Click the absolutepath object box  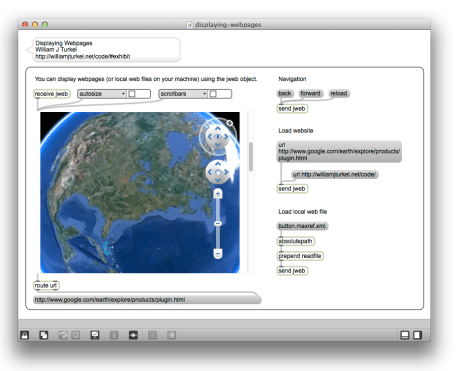click(x=296, y=241)
